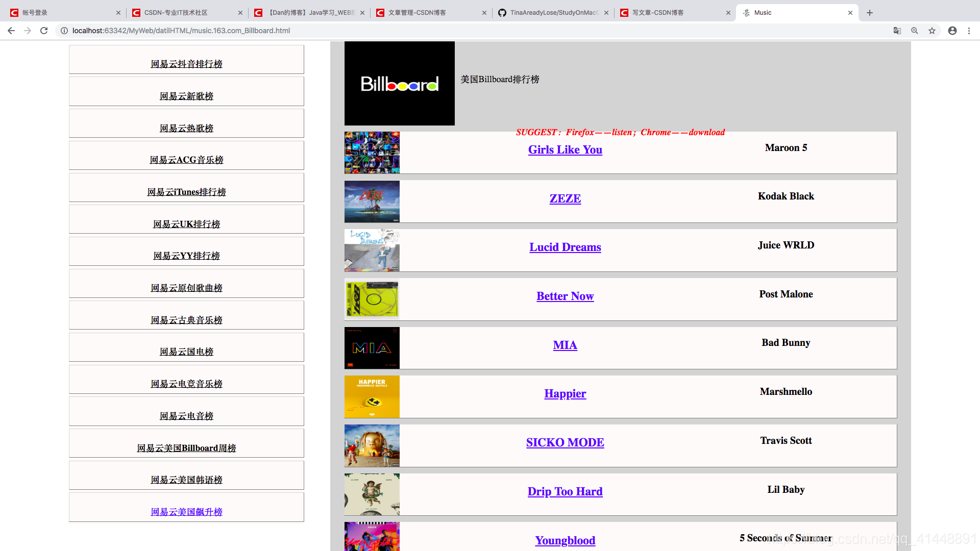This screenshot has height=551, width=980.
Task: Play the Drip Too Hard song link
Action: (565, 491)
